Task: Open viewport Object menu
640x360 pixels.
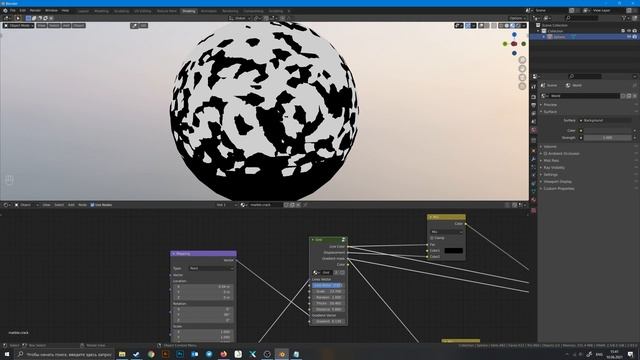Action: pos(79,25)
